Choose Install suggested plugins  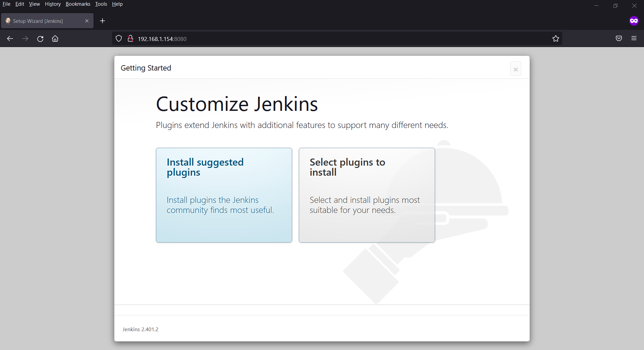pos(224,195)
